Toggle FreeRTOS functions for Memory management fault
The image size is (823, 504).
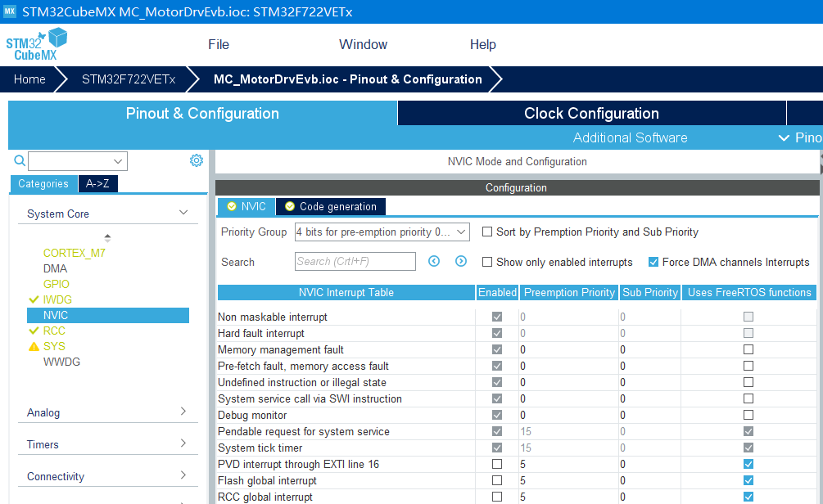point(748,349)
